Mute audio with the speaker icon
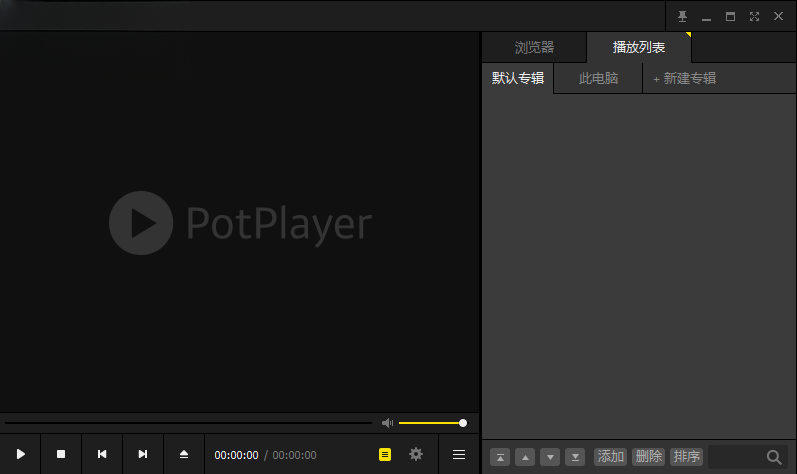 coord(387,423)
